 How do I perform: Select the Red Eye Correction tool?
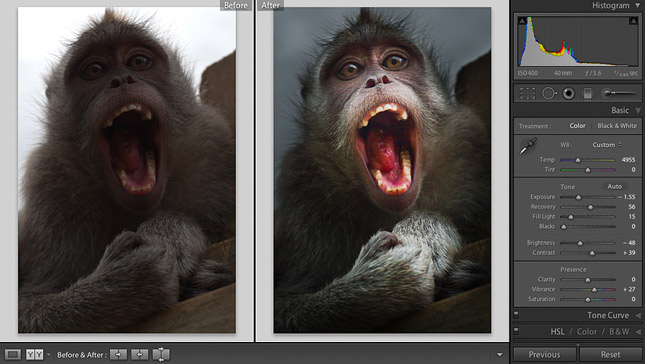[x=568, y=93]
